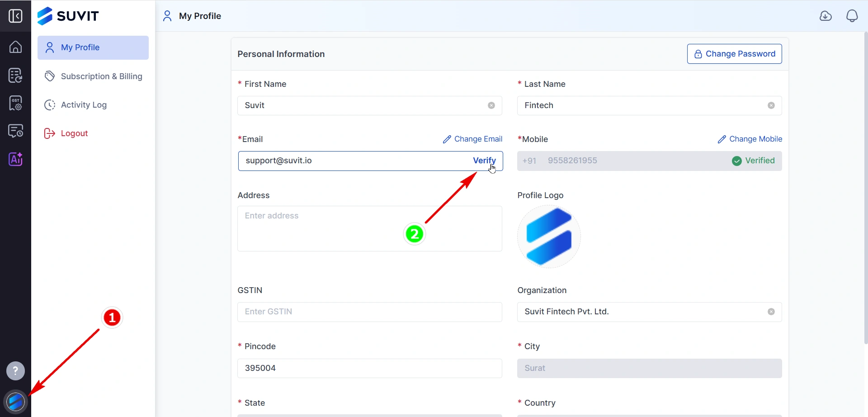Screen dimensions: 868x417
Task: Click the Pincode field showing 395004
Action: [x=370, y=368]
